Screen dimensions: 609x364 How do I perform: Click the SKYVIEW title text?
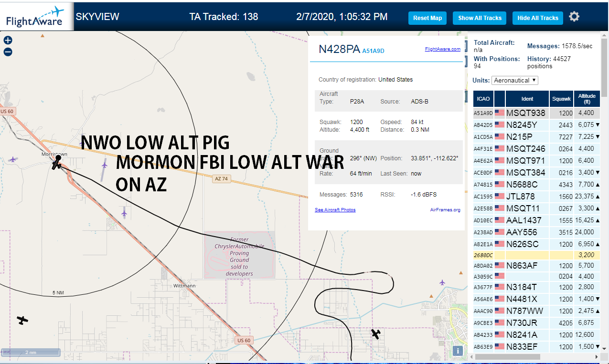[97, 17]
